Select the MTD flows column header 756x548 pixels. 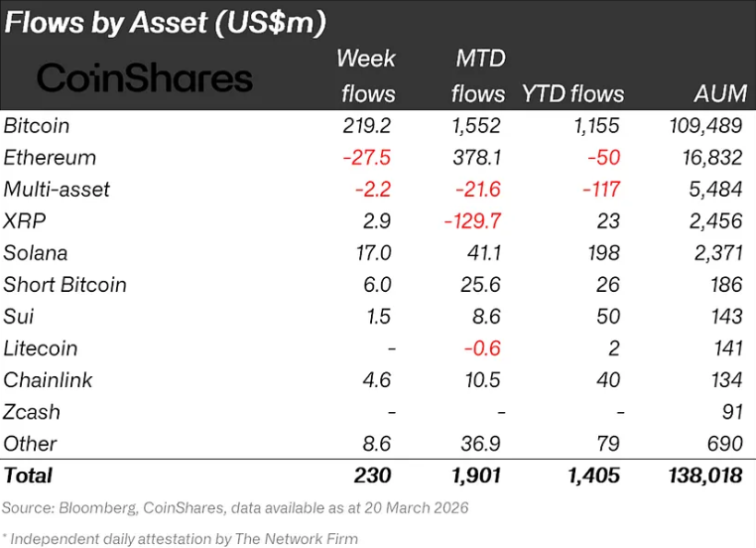pos(478,75)
